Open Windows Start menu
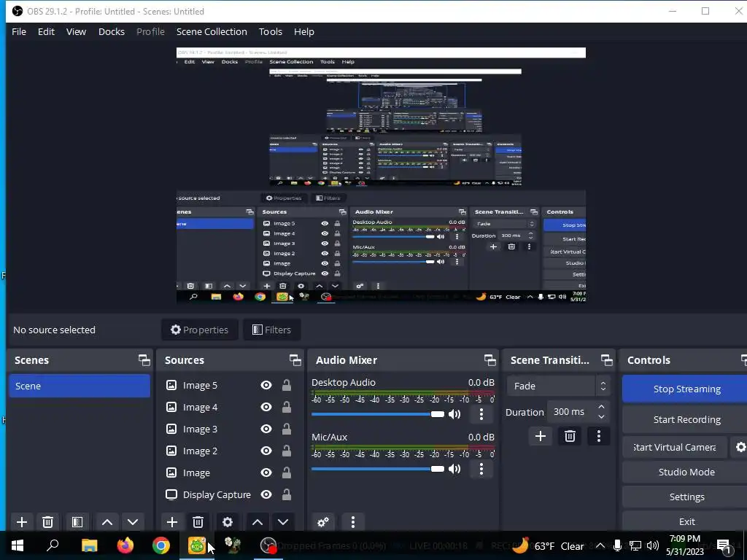The height and width of the screenshot is (560, 747). click(18, 545)
